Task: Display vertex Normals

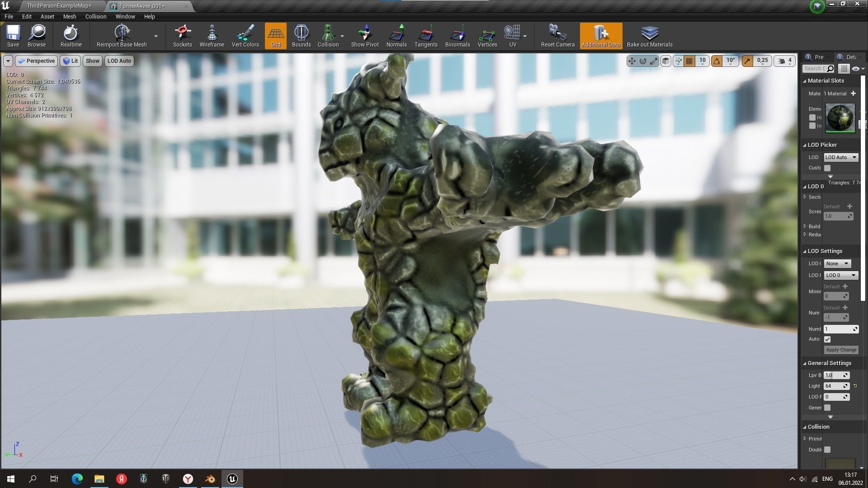Action: (396, 36)
